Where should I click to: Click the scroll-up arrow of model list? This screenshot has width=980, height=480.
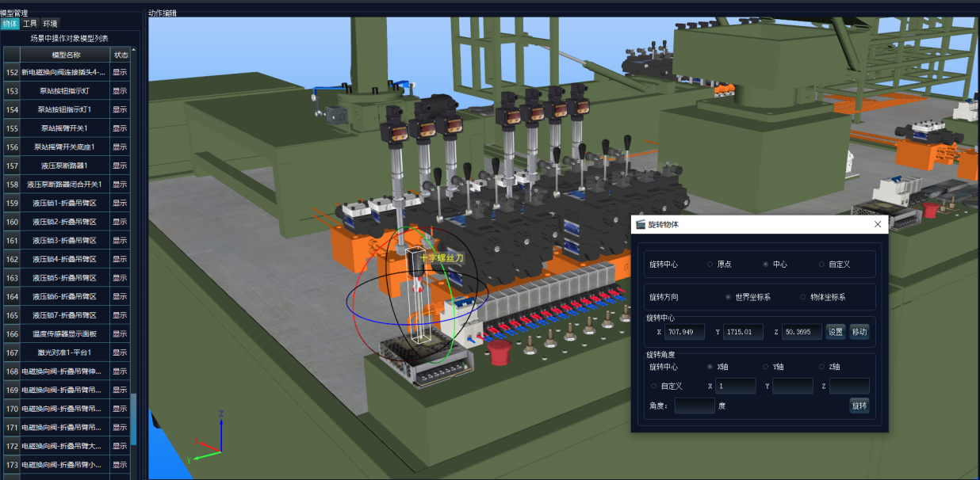click(x=133, y=51)
